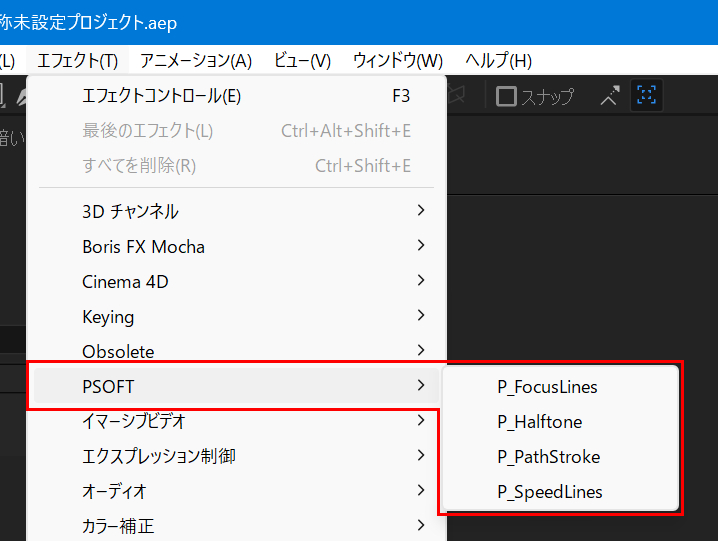The width and height of the screenshot is (718, 541).
Task: Open the Obsolete effects submenu
Action: click(236, 351)
